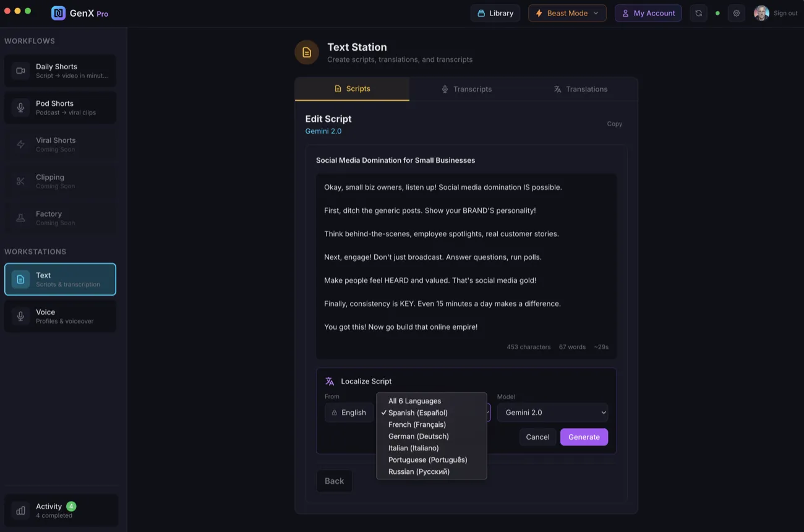Viewport: 804px width, 532px height.
Task: Click the Pod Shorts podcast microphone icon
Action: (20, 108)
